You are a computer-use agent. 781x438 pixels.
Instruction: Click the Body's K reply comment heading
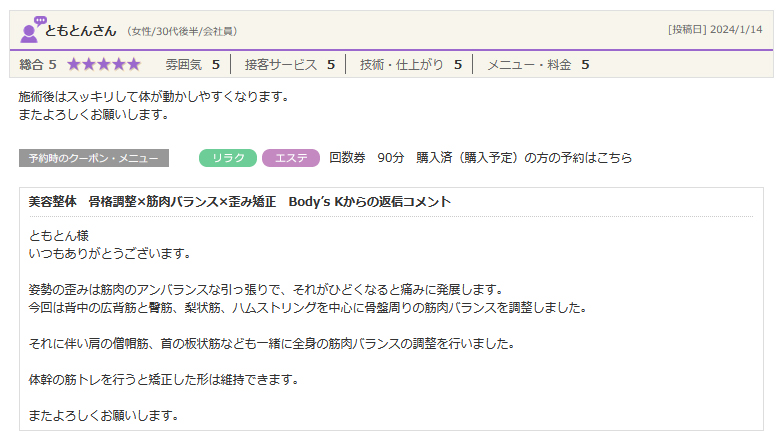[x=240, y=202]
